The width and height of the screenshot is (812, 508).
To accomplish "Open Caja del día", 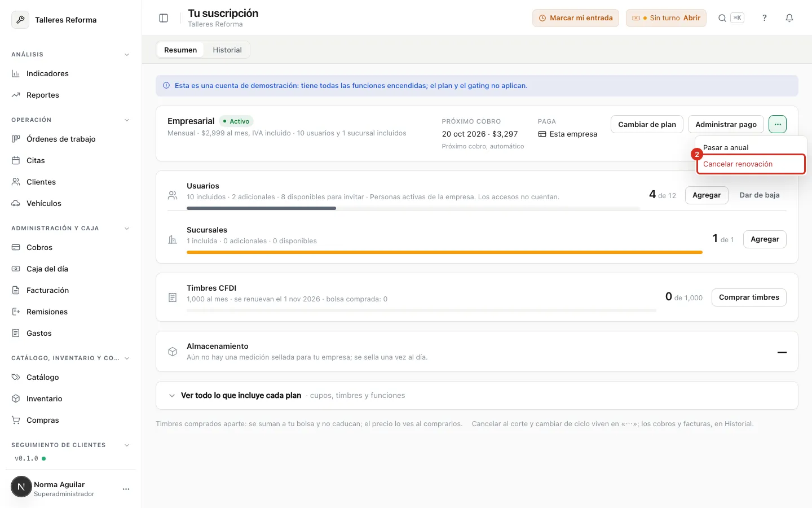I will pos(70,269).
